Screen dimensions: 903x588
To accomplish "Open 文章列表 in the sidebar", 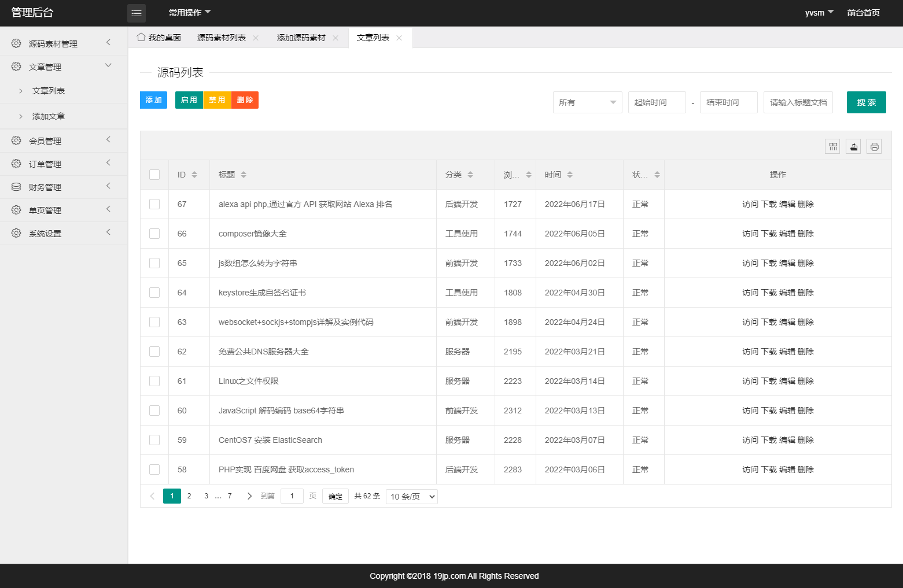I will pos(64,91).
